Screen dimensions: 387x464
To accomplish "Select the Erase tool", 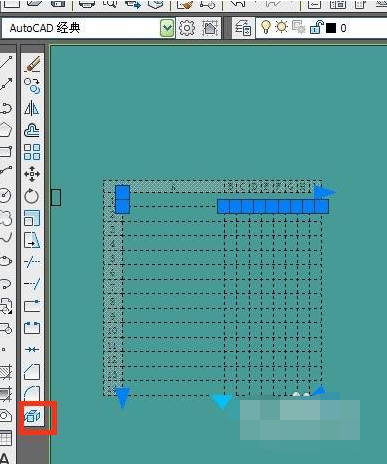I will click(x=32, y=64).
